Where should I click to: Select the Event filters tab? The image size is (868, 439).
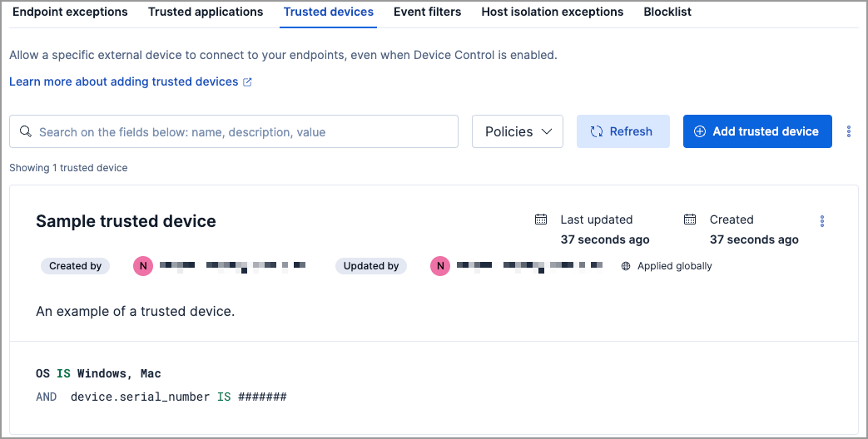pos(428,12)
